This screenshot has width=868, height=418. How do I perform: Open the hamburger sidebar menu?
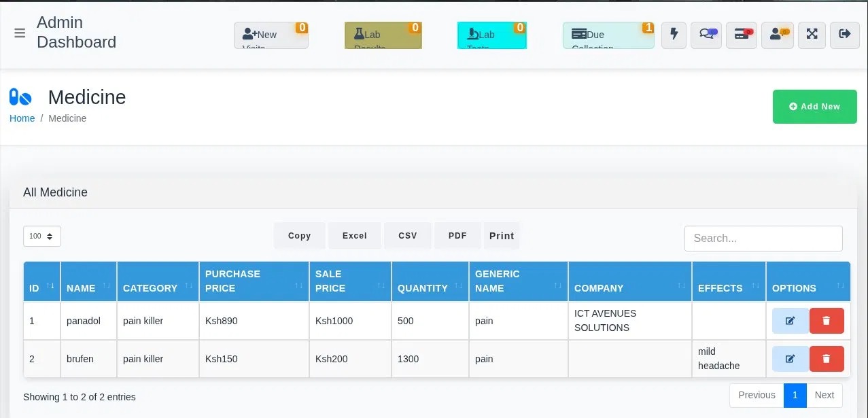point(20,33)
